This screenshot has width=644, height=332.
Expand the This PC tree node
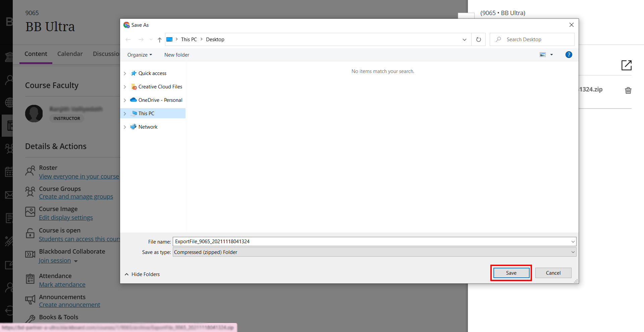(125, 113)
